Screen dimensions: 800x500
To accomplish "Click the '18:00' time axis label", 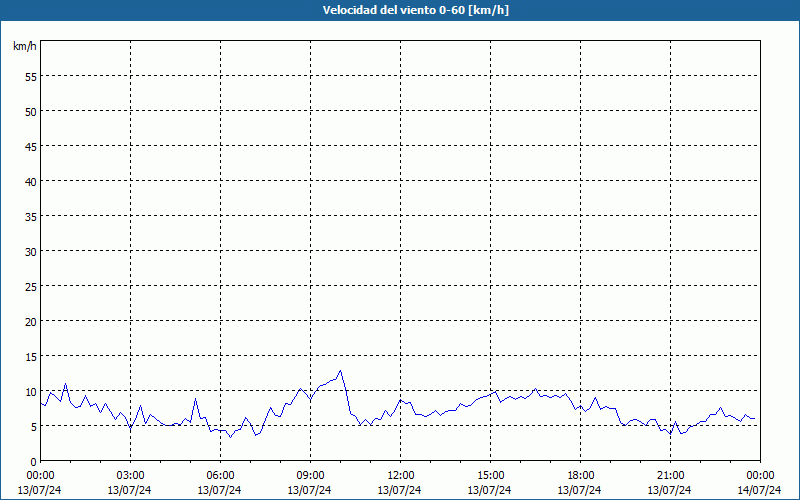I will pyautogui.click(x=580, y=476).
